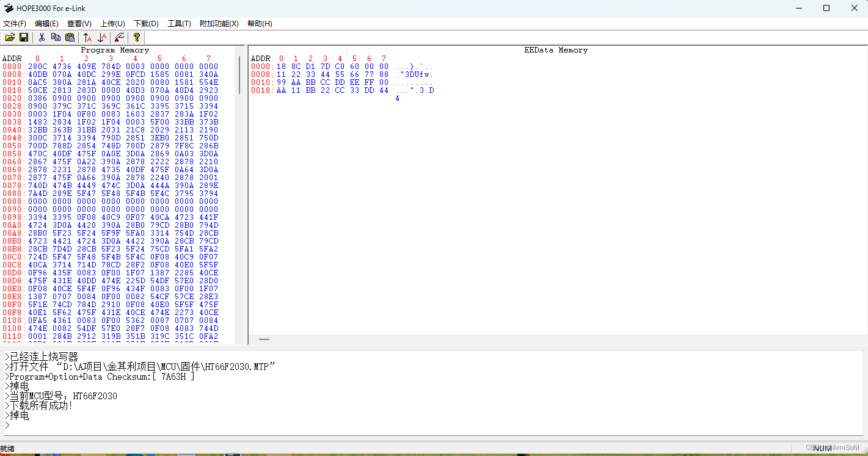The width and height of the screenshot is (868, 456).
Task: Click the Program Memory panel heading
Action: 115,50
